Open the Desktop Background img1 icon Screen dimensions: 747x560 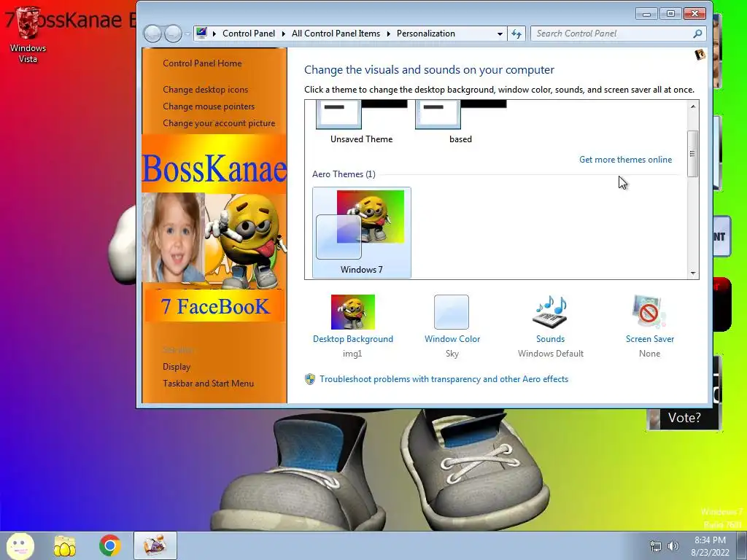click(352, 312)
